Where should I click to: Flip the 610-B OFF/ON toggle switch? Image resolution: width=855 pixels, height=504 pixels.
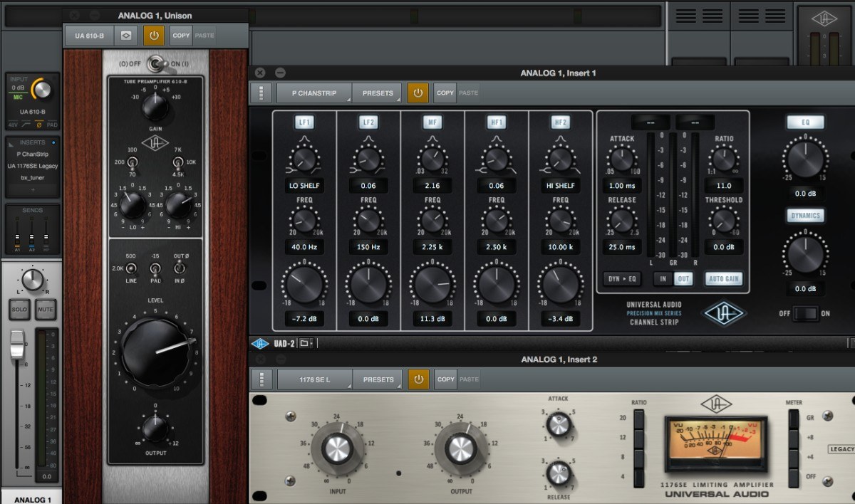click(157, 64)
